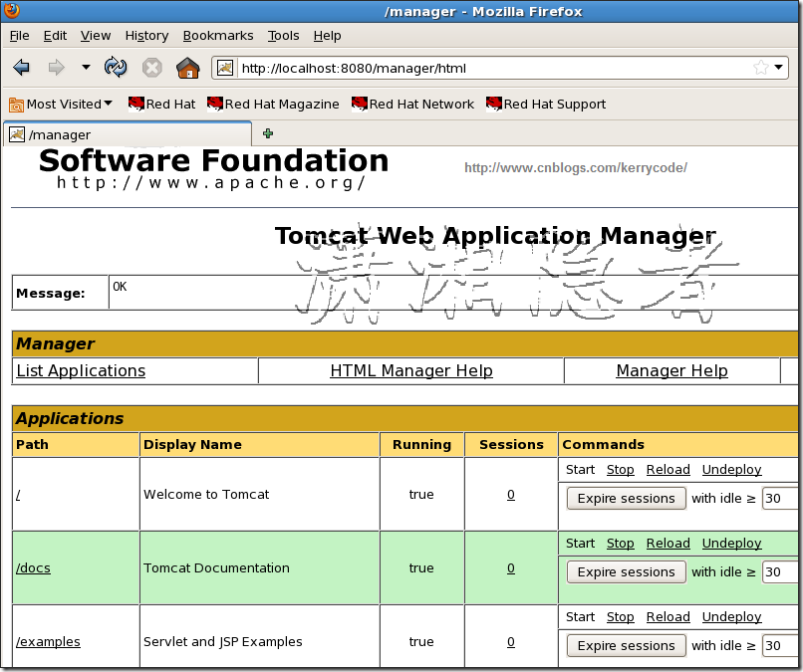Undeploy the Welcome to Tomcat application
Image resolution: width=803 pixels, height=672 pixels.
pos(731,469)
